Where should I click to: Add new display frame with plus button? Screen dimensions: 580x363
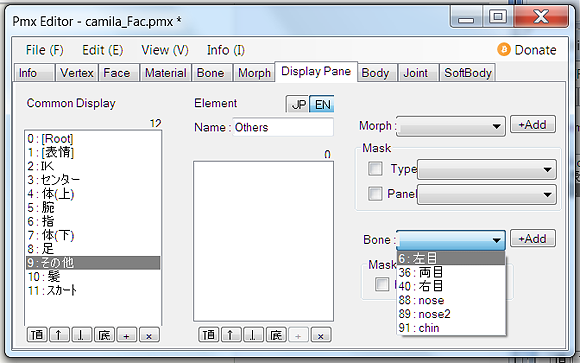[x=127, y=335]
